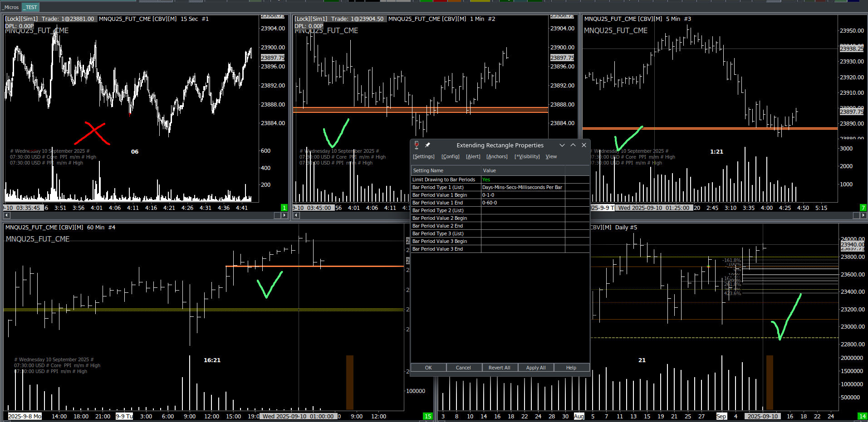The width and height of the screenshot is (868, 422).
Task: Click the horizontal scrollbar track under the 5 Min chart
Action: tap(721, 215)
